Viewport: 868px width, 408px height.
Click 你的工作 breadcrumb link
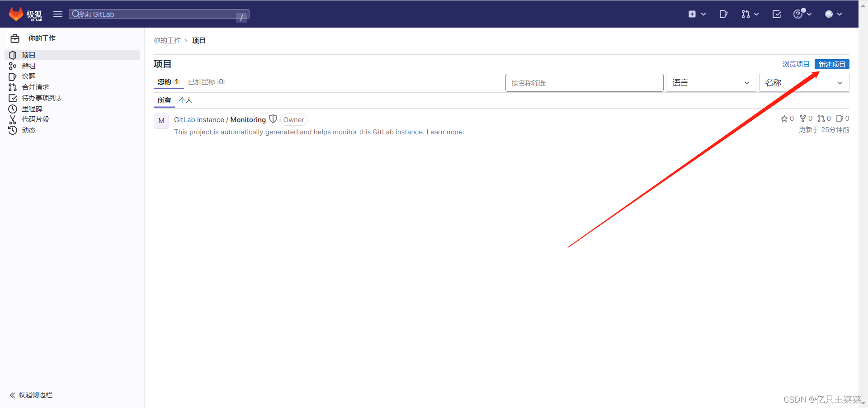coord(167,41)
